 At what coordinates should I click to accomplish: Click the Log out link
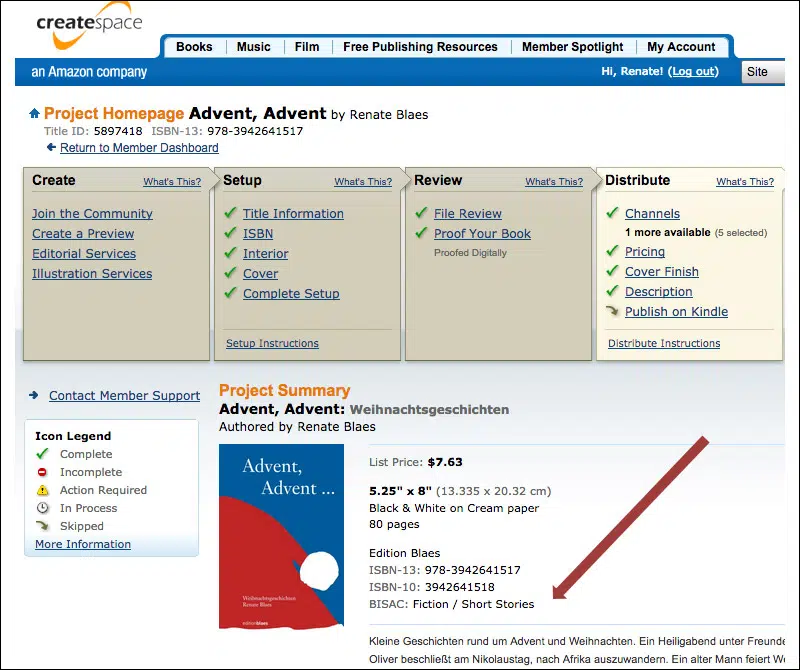tap(693, 71)
